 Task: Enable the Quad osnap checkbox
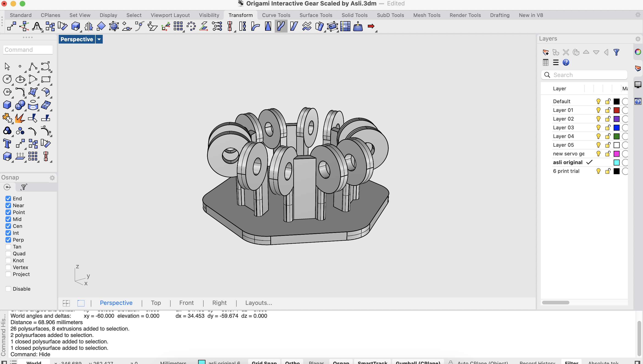pos(8,254)
